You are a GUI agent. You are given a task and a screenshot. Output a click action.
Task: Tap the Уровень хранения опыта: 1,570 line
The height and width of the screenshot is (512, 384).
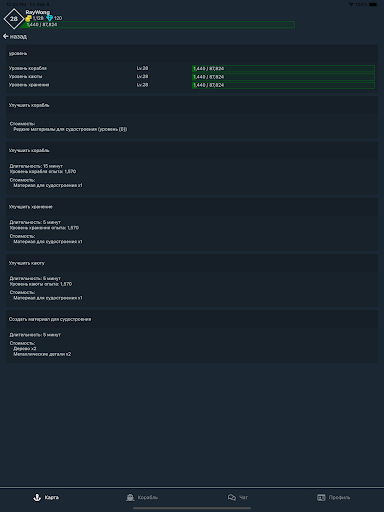44,228
